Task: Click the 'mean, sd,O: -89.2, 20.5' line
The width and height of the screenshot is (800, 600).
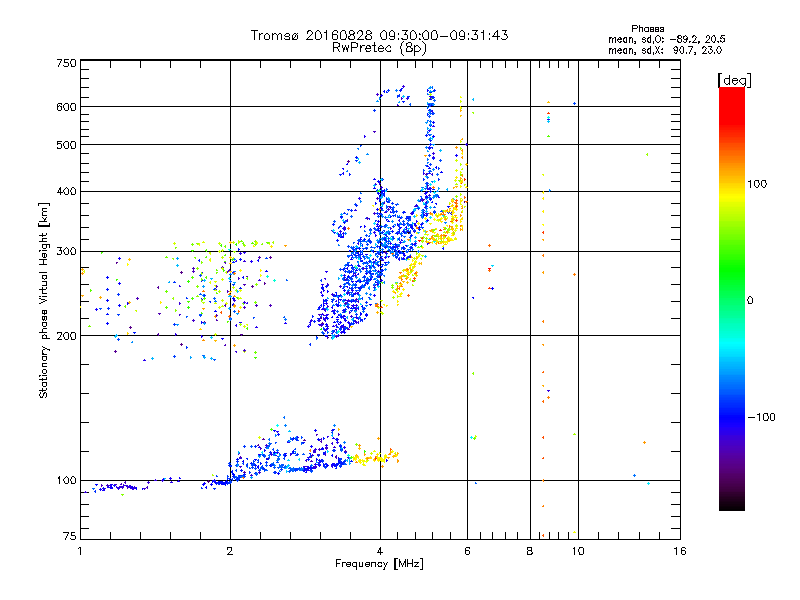Action: point(667,39)
